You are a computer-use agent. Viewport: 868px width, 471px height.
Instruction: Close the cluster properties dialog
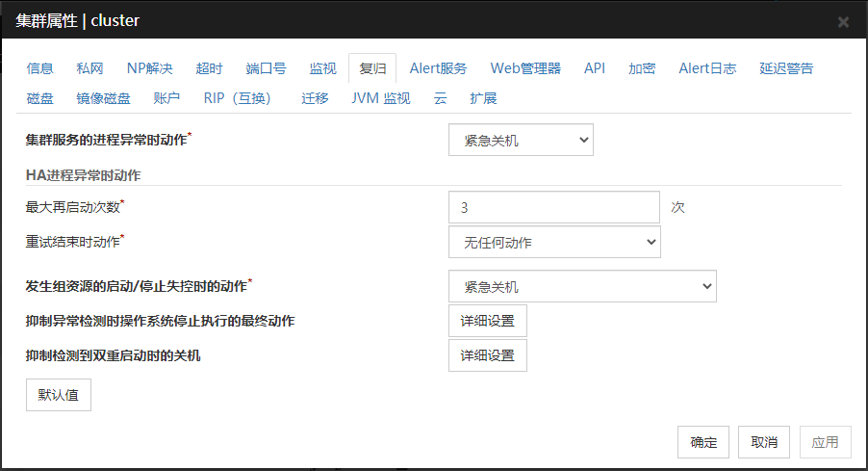click(x=843, y=22)
